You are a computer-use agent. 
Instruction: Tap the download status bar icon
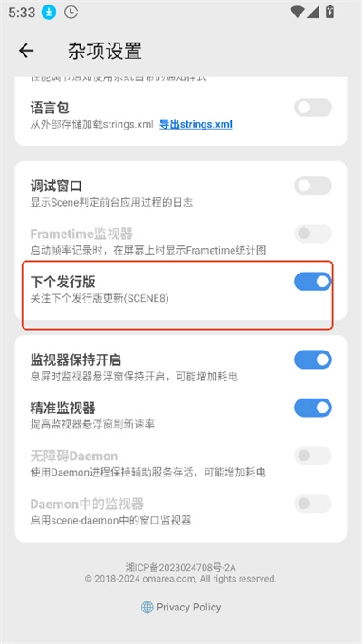[x=49, y=13]
